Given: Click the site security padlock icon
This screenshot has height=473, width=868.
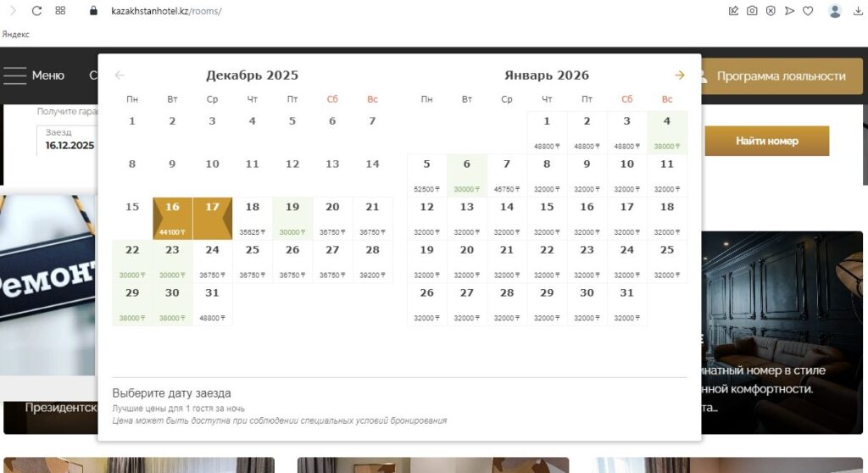Looking at the screenshot, I should 94,11.
